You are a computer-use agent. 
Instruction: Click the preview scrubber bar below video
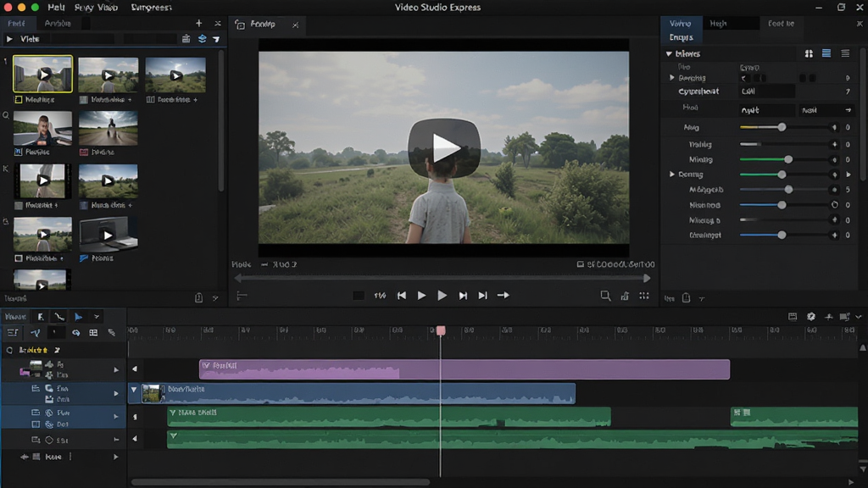(442, 278)
